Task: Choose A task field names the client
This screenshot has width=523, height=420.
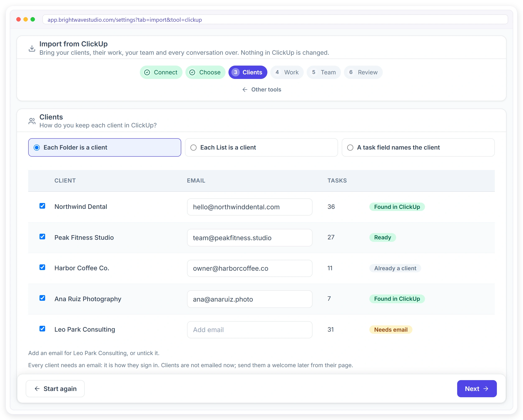Action: (418, 147)
